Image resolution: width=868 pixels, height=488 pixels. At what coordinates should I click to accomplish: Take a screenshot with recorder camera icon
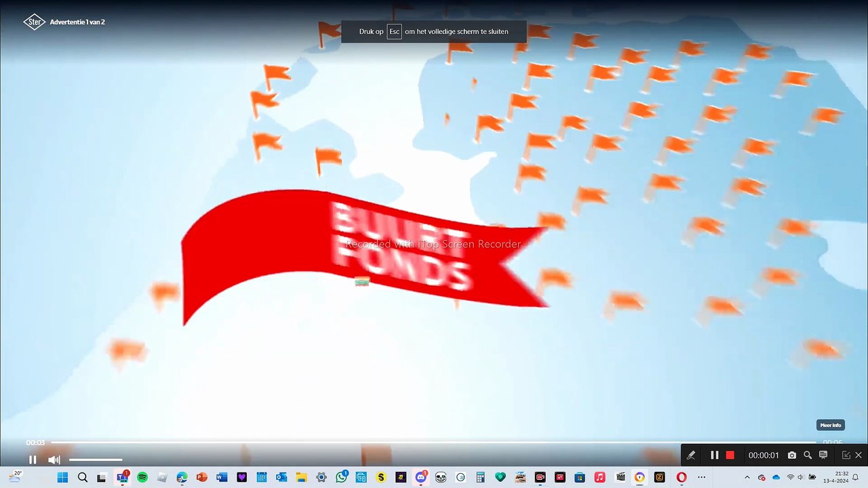click(792, 455)
